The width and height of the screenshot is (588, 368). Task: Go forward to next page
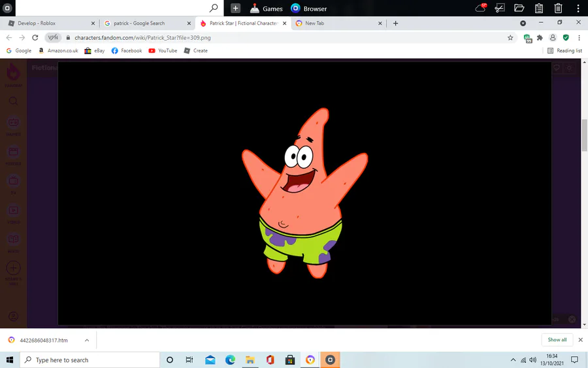point(22,37)
